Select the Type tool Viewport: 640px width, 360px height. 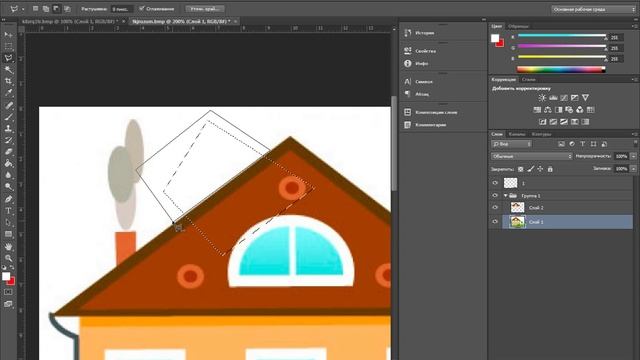8,211
